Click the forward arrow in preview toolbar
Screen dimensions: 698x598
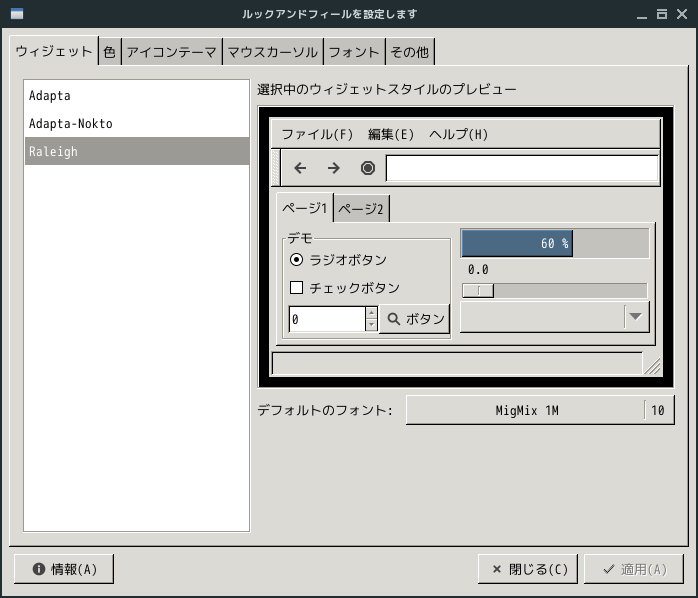pyautogui.click(x=333, y=168)
